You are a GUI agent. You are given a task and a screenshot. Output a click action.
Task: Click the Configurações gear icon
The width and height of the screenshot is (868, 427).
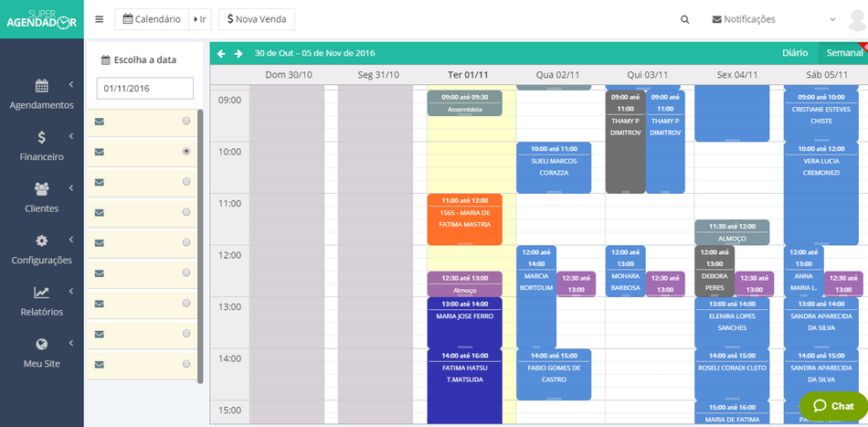[41, 240]
